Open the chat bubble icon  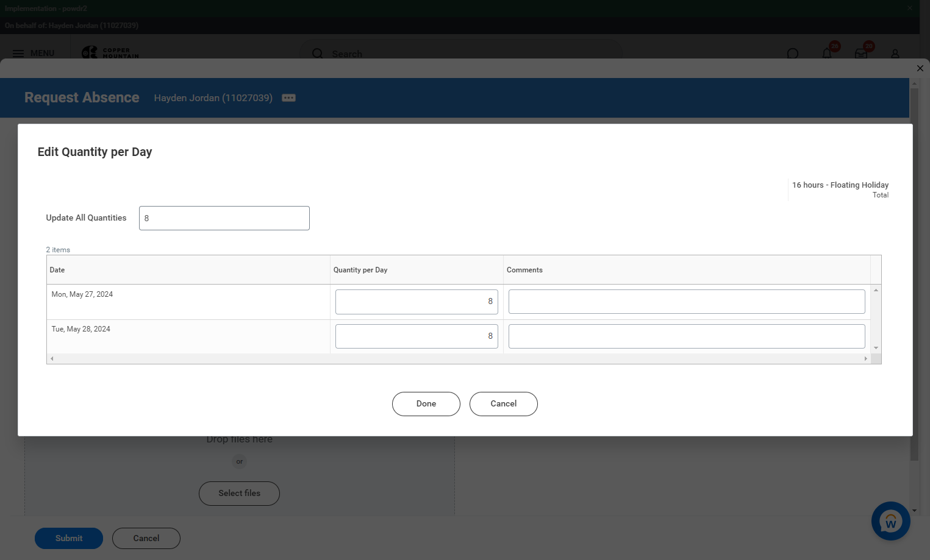tap(793, 54)
